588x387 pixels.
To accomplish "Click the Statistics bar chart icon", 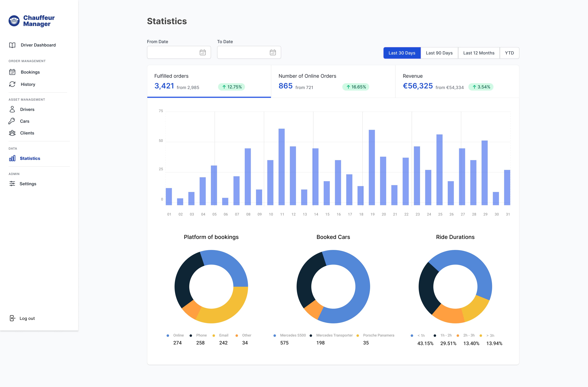I will 12,158.
